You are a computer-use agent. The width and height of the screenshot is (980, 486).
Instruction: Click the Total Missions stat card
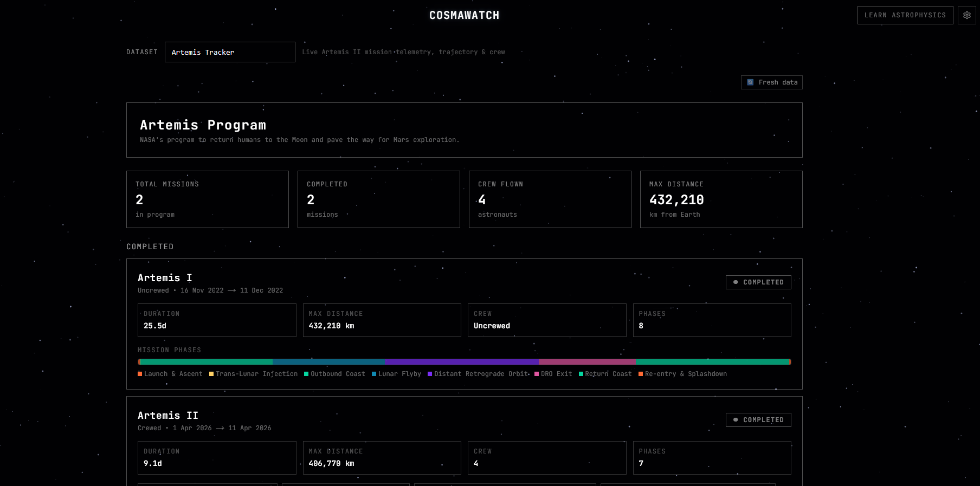point(208,199)
